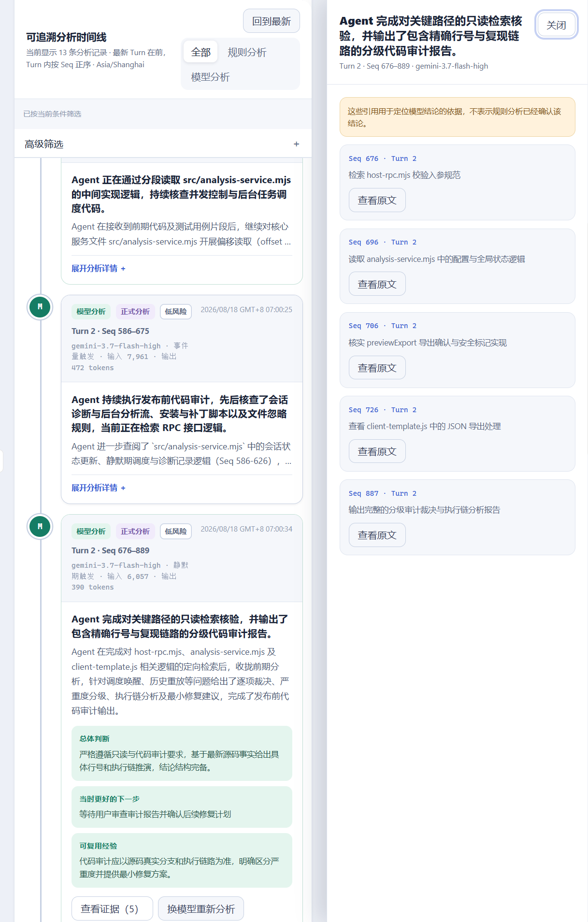The width and height of the screenshot is (588, 922).
Task: Click 读取 analysis-service.mjs 中的配置与全局状态逻辑 text
Action: (x=437, y=259)
